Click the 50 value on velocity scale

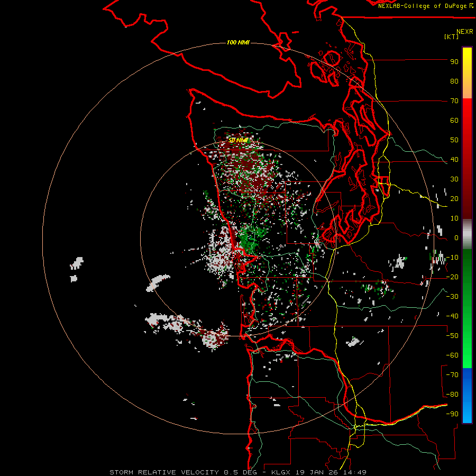pos(454,140)
